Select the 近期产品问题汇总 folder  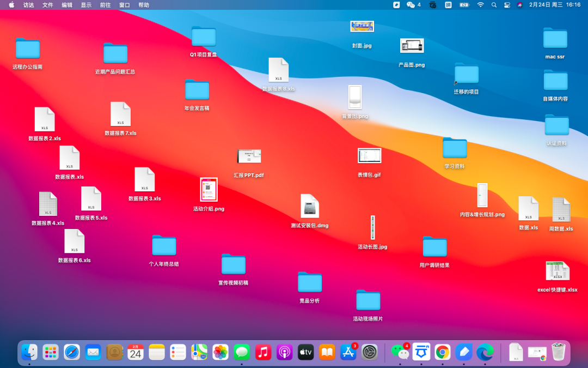click(x=115, y=58)
